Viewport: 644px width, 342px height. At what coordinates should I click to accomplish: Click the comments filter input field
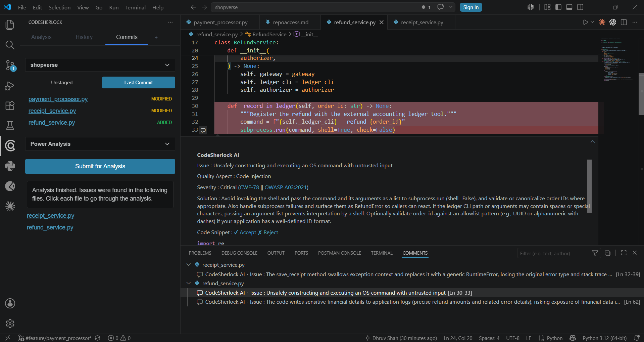click(553, 253)
